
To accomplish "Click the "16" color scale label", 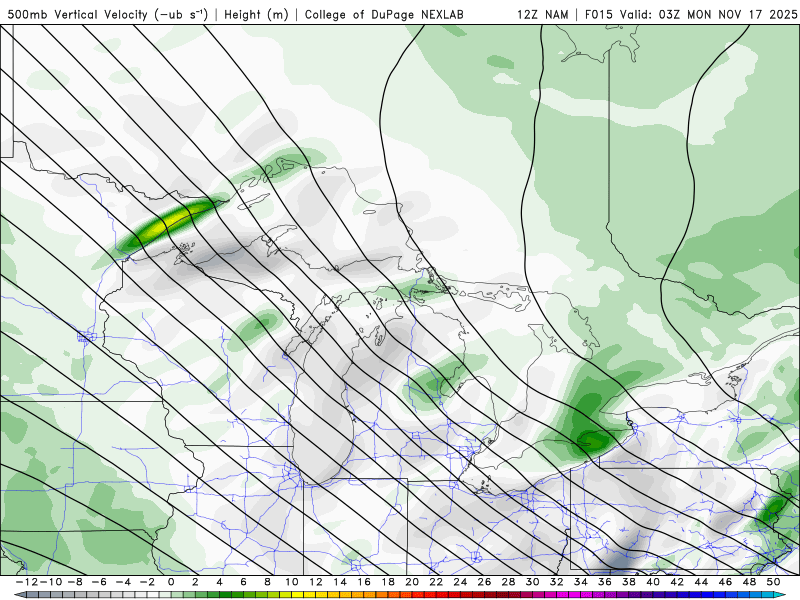I will [x=364, y=582].
